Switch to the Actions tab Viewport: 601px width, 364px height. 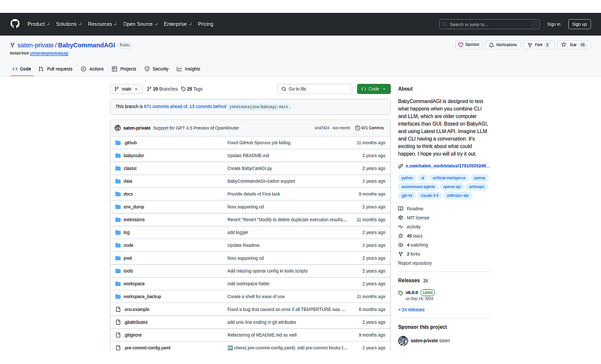pos(92,69)
